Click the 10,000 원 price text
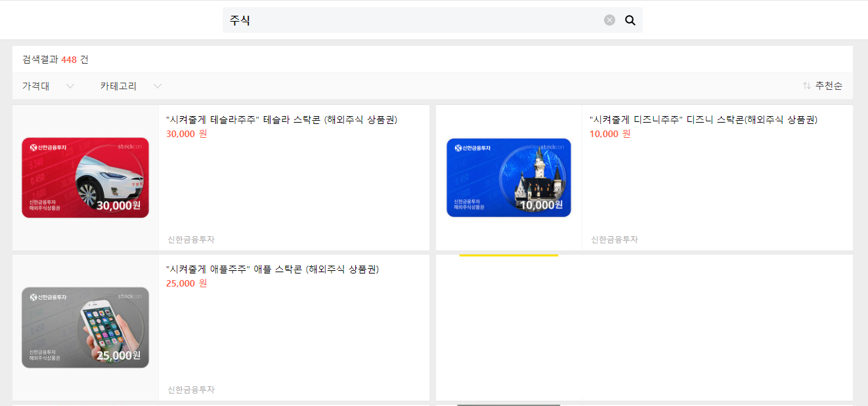 (610, 134)
